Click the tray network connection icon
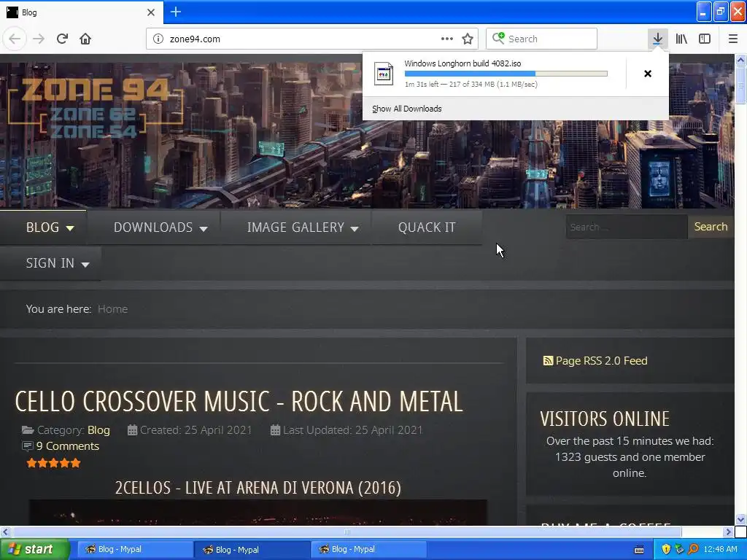The height and width of the screenshot is (560, 747). tap(679, 549)
